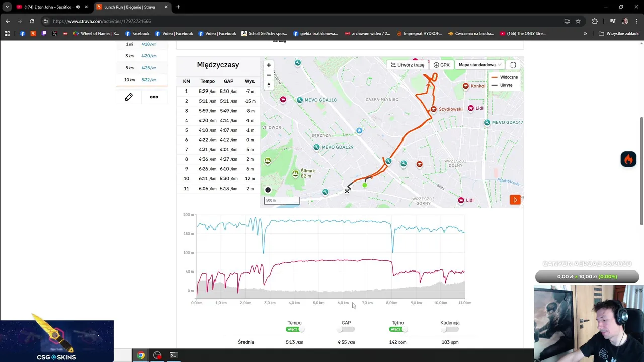644x362 pixels.
Task: Select the 3 km best effort 4:20/km
Action: 141,56
